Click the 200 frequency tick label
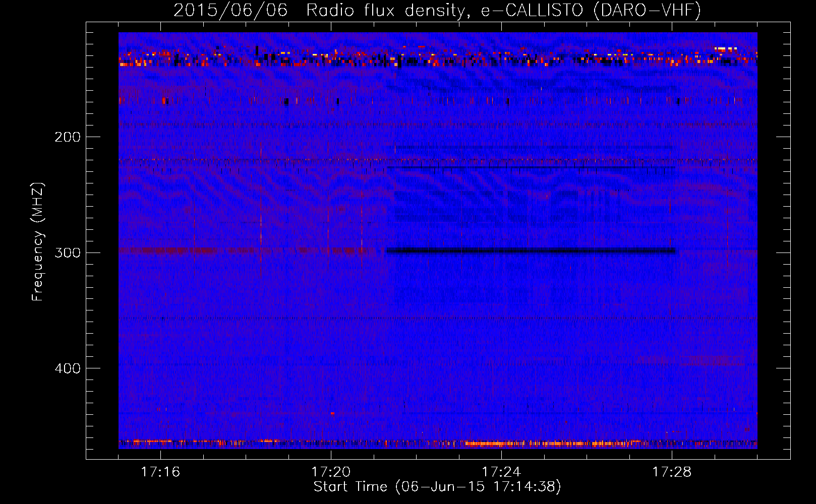Image resolution: width=816 pixels, height=504 pixels. (68, 137)
